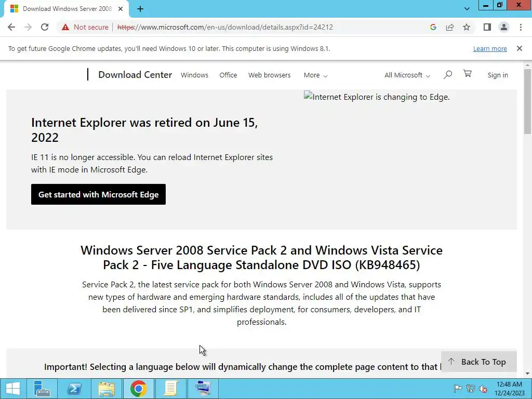This screenshot has width=532, height=399.
Task: Open the Not secure site warning
Action: point(85,27)
